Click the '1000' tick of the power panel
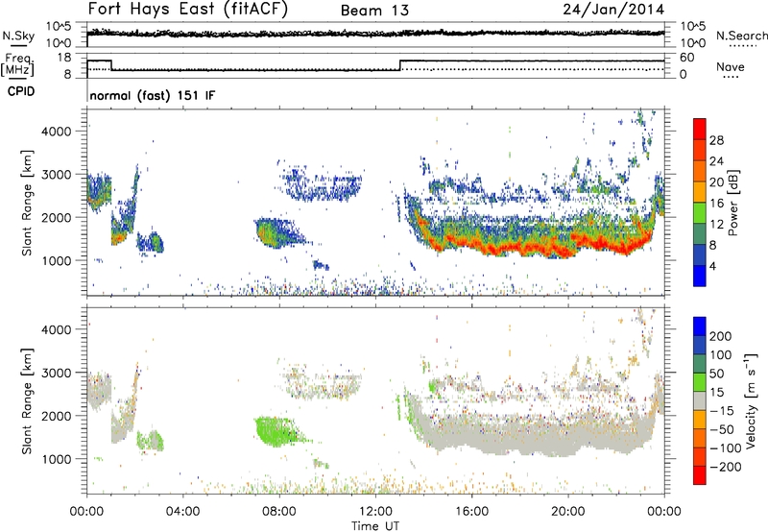 (x=57, y=260)
